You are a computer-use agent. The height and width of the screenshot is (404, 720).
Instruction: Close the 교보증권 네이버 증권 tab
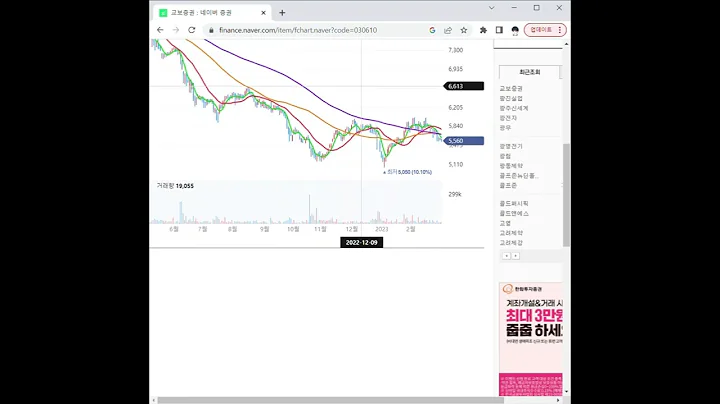(263, 13)
